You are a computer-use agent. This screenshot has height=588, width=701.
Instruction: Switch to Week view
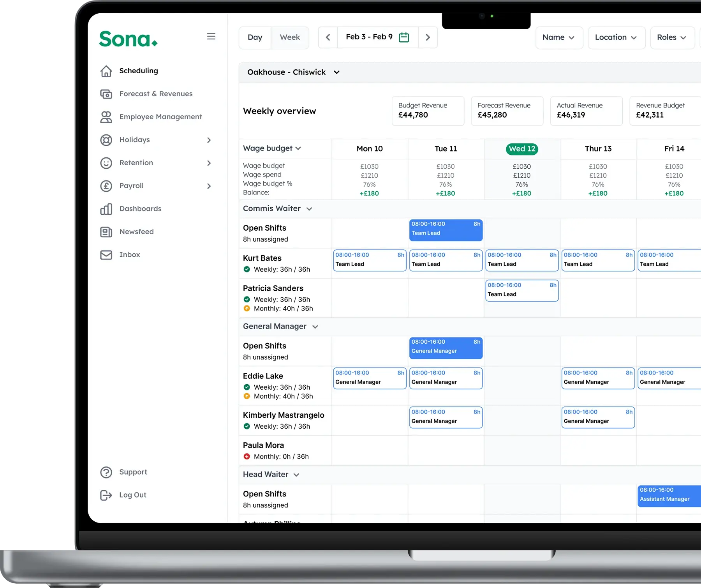[x=290, y=37]
